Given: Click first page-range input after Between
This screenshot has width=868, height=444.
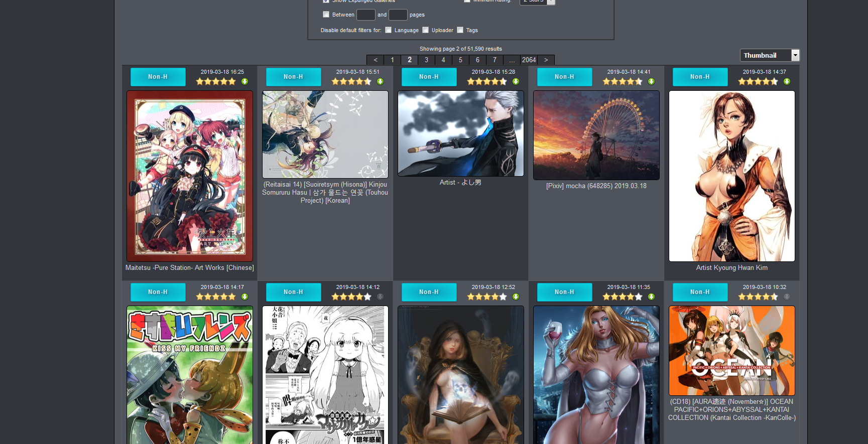Looking at the screenshot, I should [x=366, y=15].
